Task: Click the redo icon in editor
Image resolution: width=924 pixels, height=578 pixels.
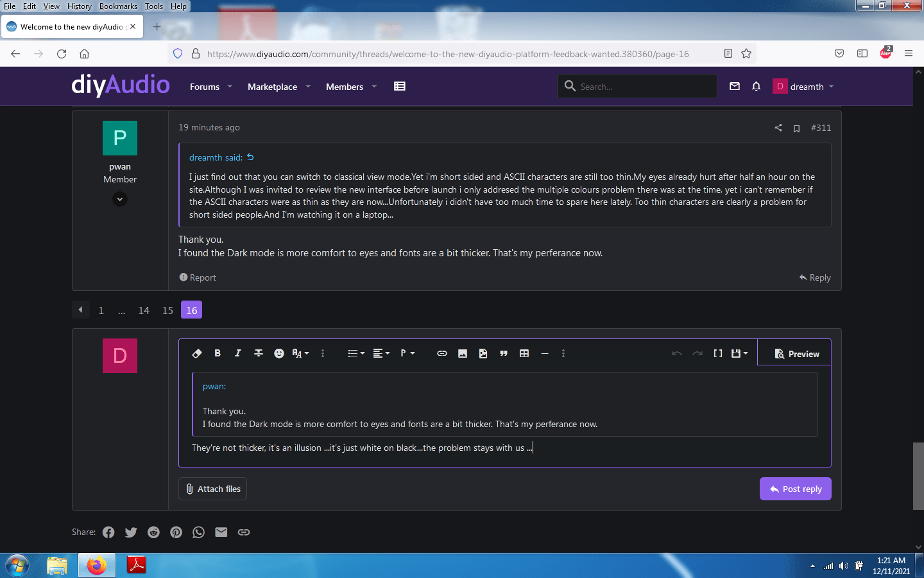Action: tap(697, 353)
